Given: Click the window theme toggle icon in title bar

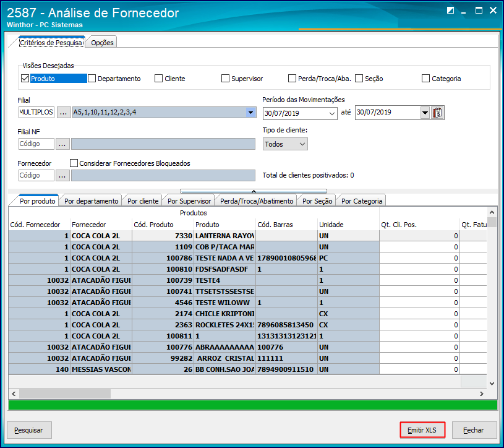Looking at the screenshot, I should tap(450, 11).
